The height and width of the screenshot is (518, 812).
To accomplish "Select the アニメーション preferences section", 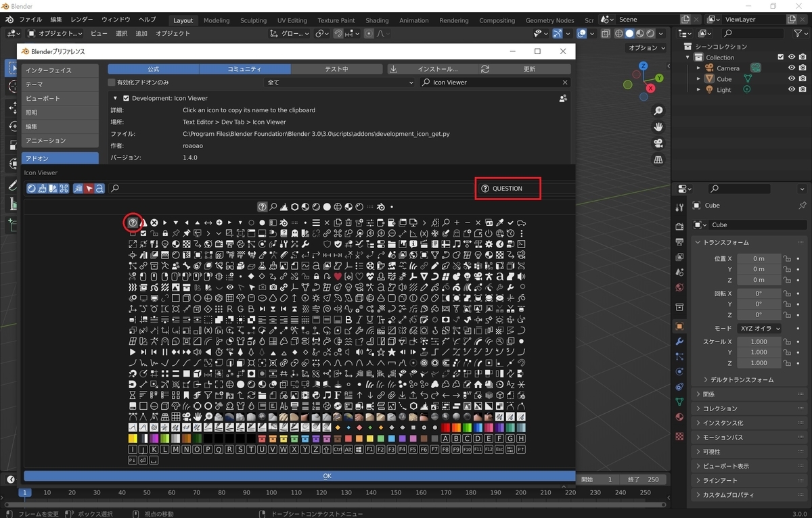I will point(60,140).
